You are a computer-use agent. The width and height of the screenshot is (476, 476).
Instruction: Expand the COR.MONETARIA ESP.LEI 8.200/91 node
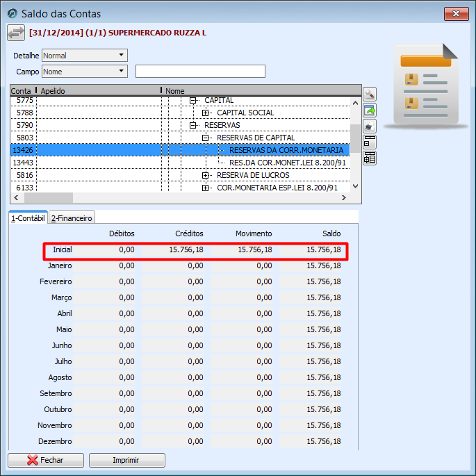tap(206, 188)
